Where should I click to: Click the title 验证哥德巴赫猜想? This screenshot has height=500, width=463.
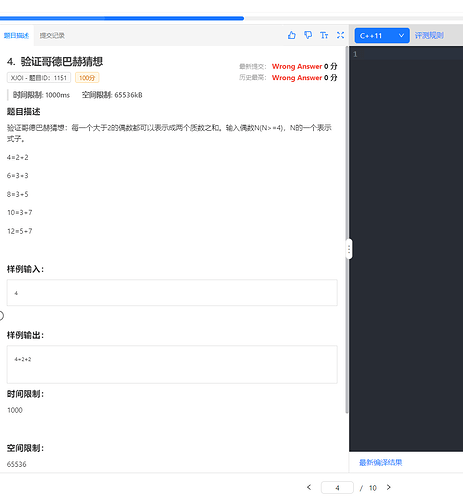62,61
